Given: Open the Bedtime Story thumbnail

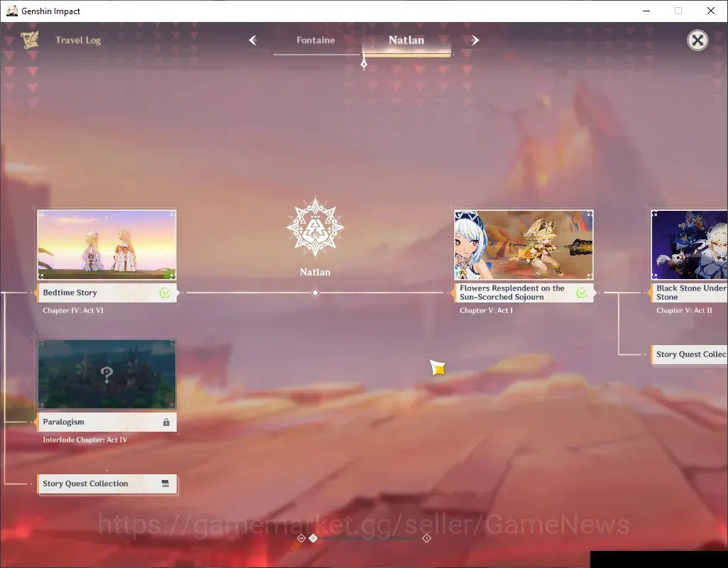Looking at the screenshot, I should click(x=106, y=245).
